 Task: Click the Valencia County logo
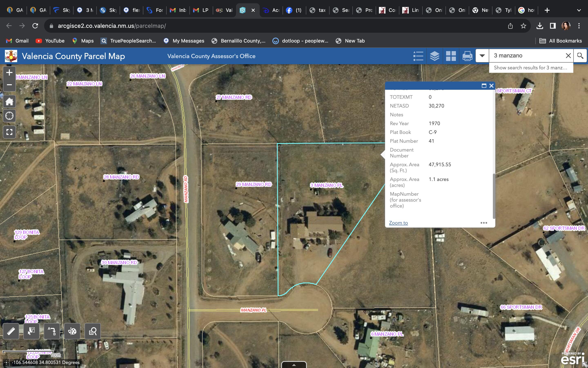[x=11, y=56]
